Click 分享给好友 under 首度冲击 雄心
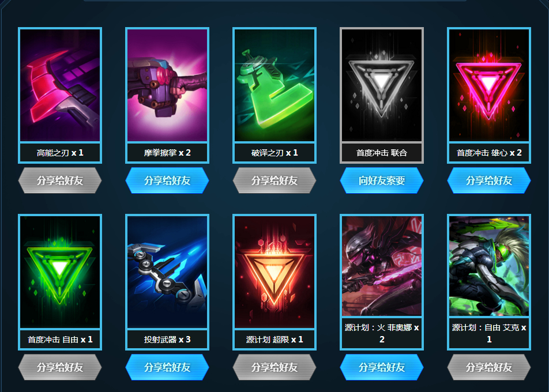 (x=489, y=180)
